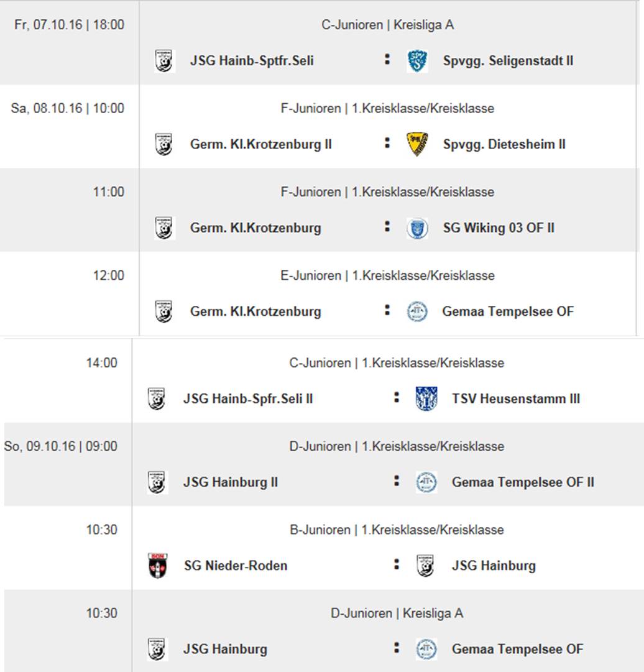Click the JSG Hainburg II team crest
This screenshot has width=644, height=672.
(x=157, y=482)
